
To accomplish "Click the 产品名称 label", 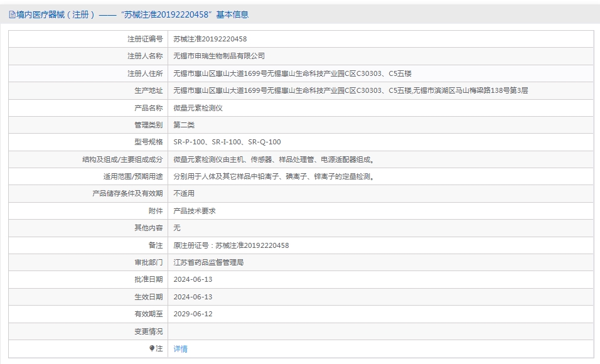I will (149, 108).
